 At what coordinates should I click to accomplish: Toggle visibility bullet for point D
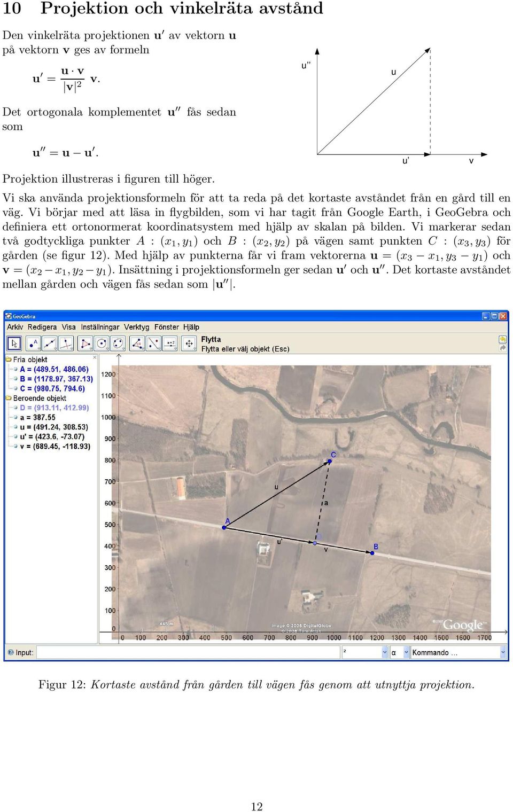[x=16, y=408]
